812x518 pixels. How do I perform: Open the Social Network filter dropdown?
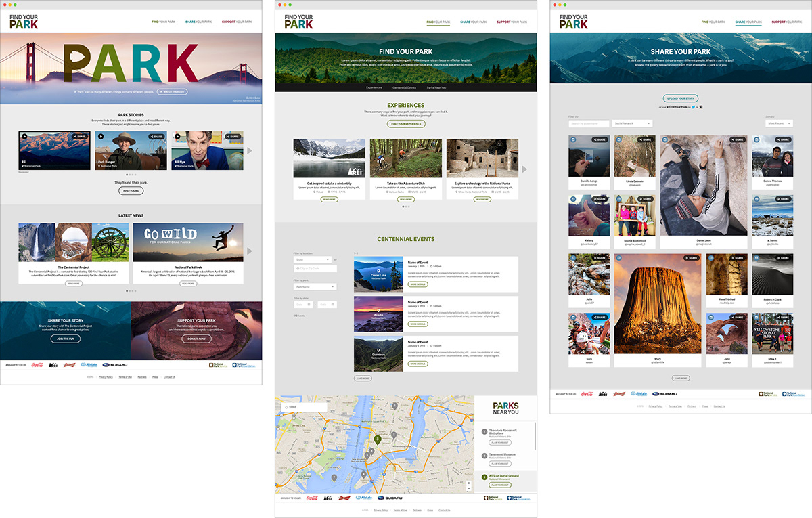tap(632, 123)
